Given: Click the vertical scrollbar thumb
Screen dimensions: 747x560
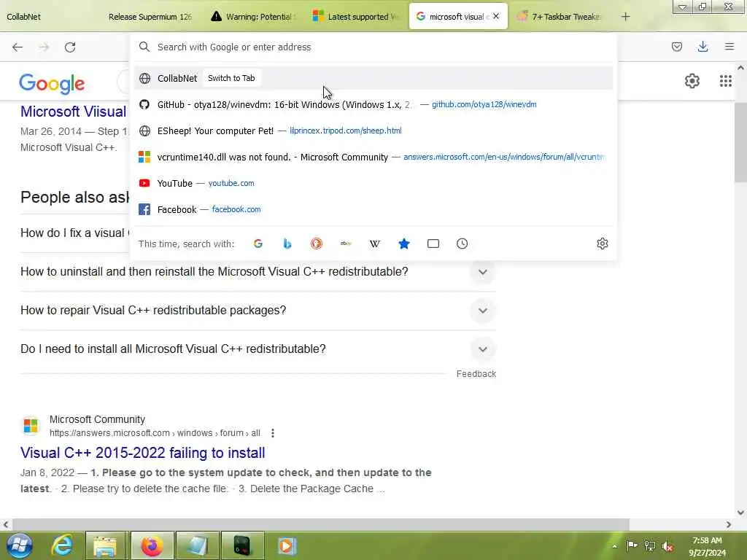Looking at the screenshot, I should (x=740, y=141).
